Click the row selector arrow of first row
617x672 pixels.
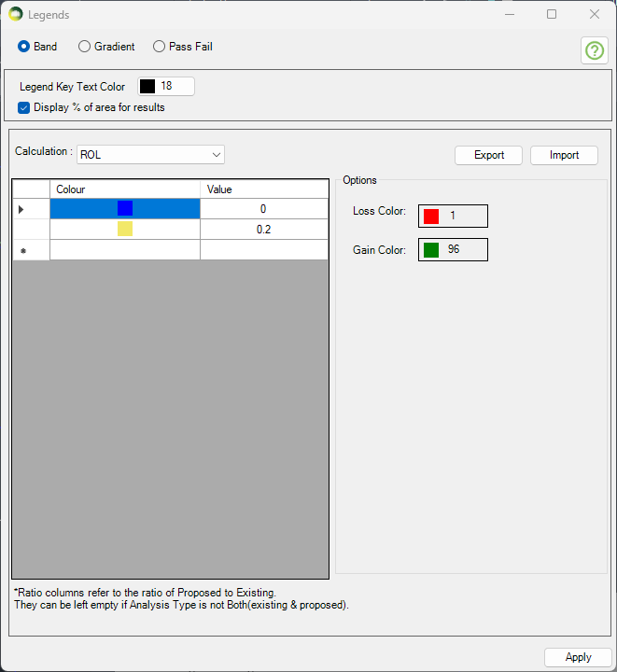pyautogui.click(x=32, y=209)
